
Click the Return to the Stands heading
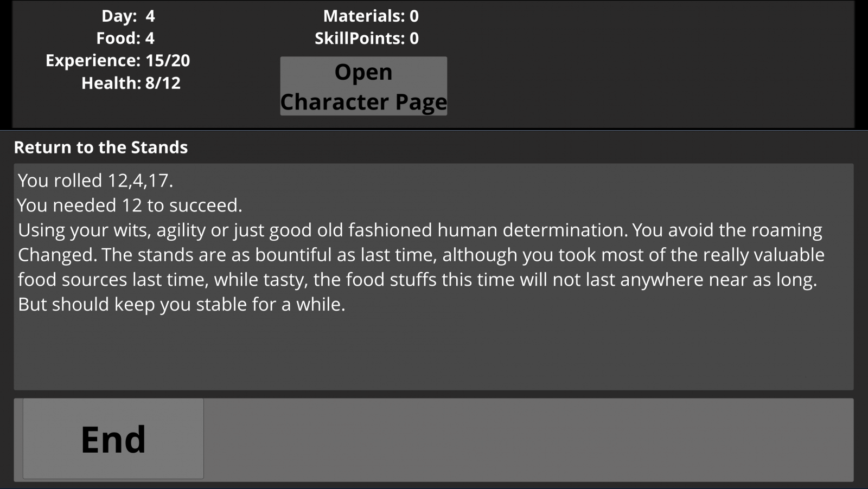pos(101,147)
